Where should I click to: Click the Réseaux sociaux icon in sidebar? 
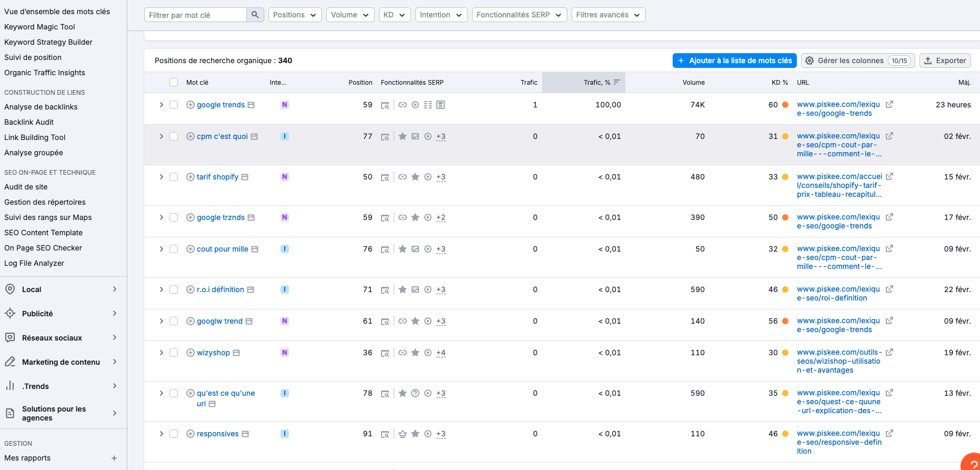tap(10, 337)
